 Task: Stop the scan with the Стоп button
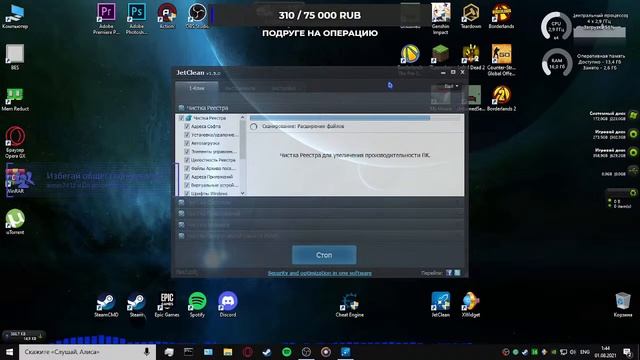tap(324, 255)
